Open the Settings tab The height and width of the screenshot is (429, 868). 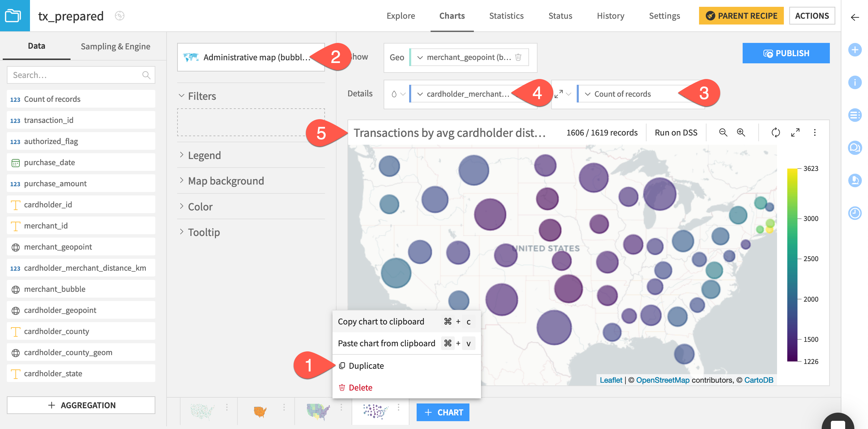[x=664, y=16]
